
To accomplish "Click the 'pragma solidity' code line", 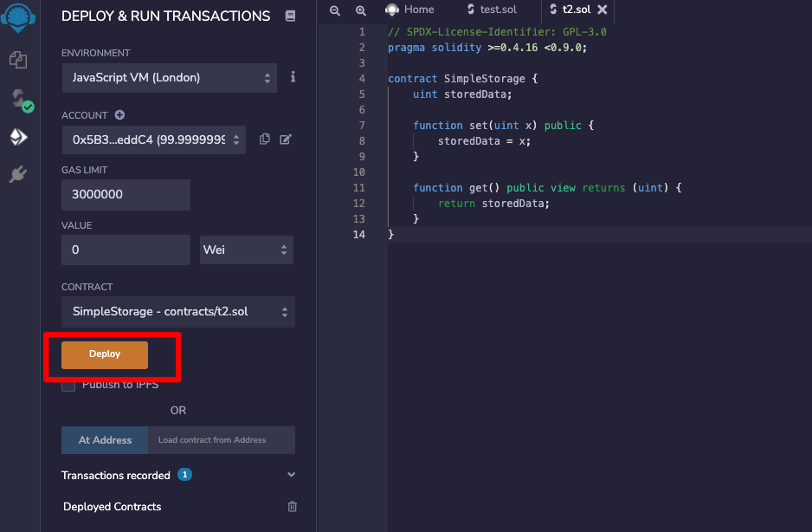I will [487, 48].
